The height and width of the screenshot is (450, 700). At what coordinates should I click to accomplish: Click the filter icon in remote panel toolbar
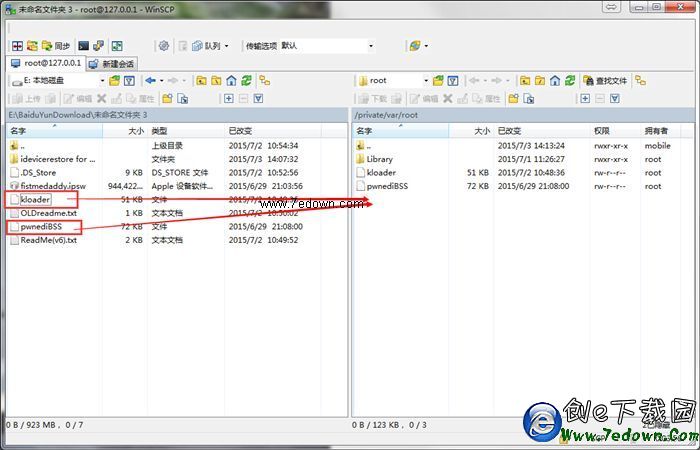point(453,81)
